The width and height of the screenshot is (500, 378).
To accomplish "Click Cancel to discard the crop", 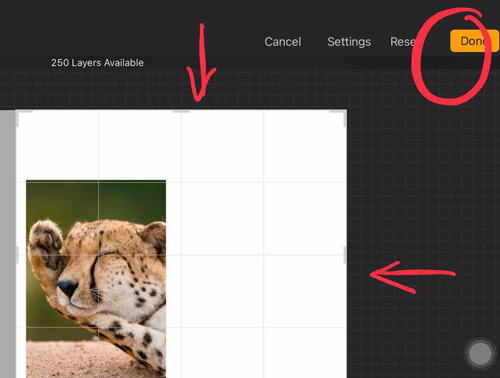I will pyautogui.click(x=283, y=42).
